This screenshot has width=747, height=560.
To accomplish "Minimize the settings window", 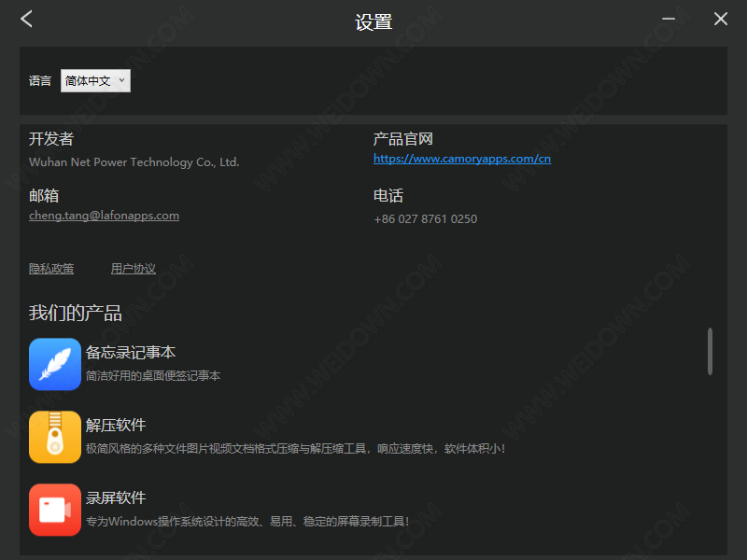I will (x=669, y=20).
